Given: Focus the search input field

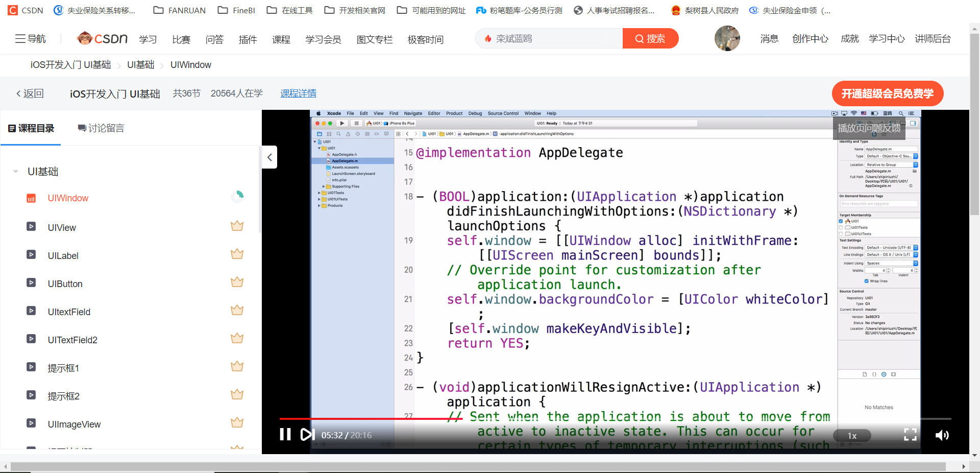Looking at the screenshot, I should (549, 38).
